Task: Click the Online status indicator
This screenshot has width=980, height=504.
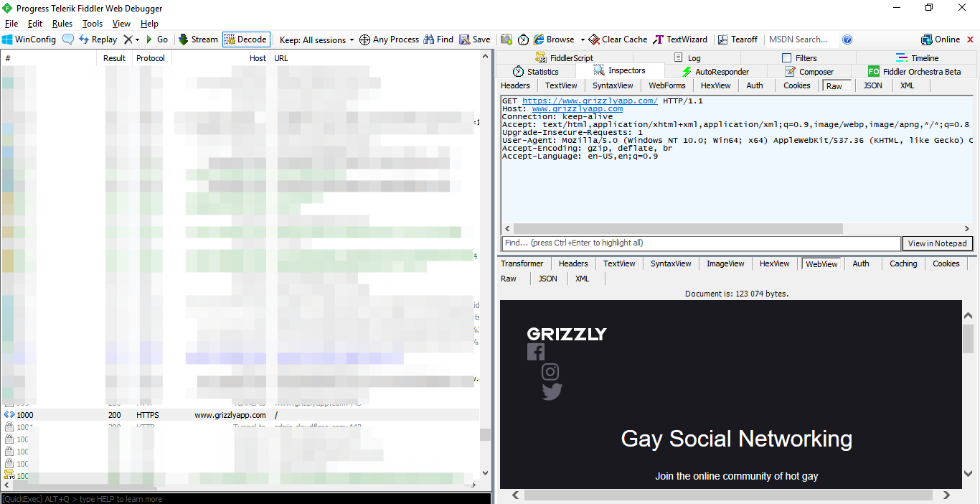Action: 941,39
